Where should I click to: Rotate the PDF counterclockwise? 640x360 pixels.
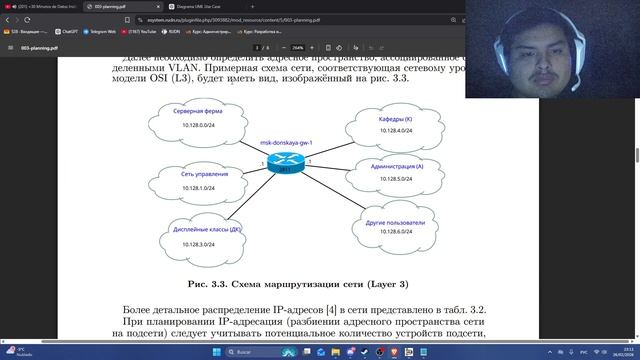click(x=339, y=48)
